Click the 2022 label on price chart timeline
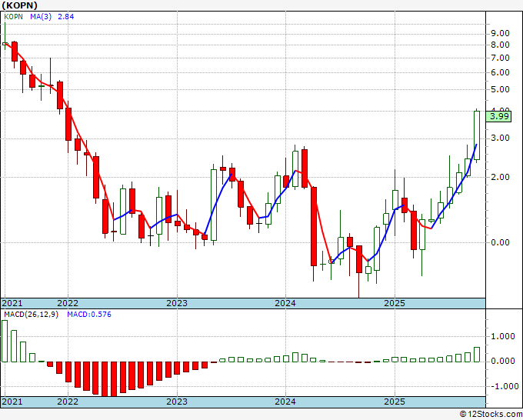This screenshot has width=523, height=420. [68, 303]
